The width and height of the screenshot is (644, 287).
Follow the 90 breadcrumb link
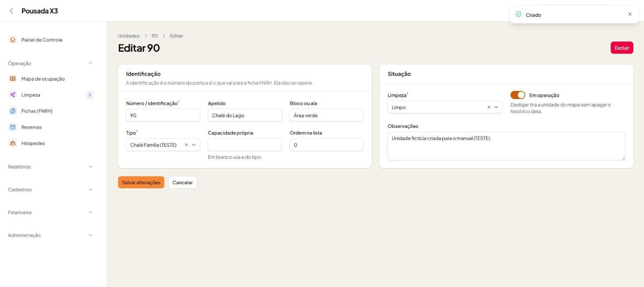coord(154,36)
